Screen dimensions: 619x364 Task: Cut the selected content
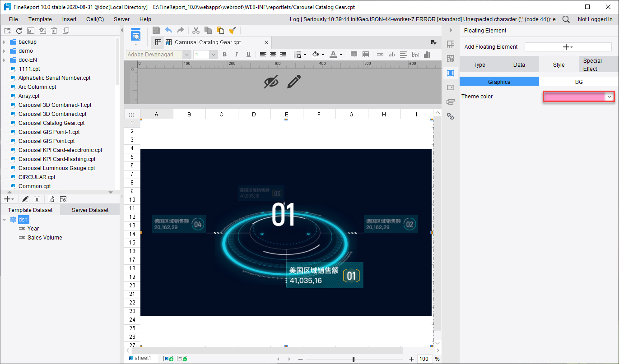[196, 30]
